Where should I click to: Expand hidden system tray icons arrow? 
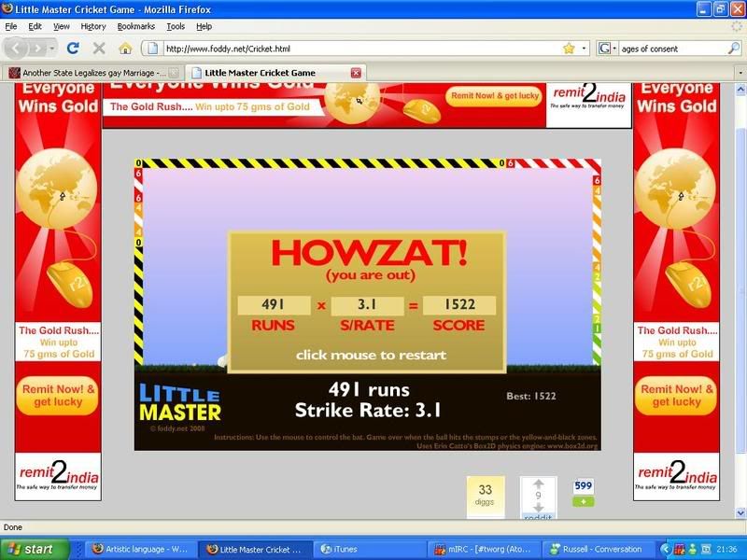[666, 549]
